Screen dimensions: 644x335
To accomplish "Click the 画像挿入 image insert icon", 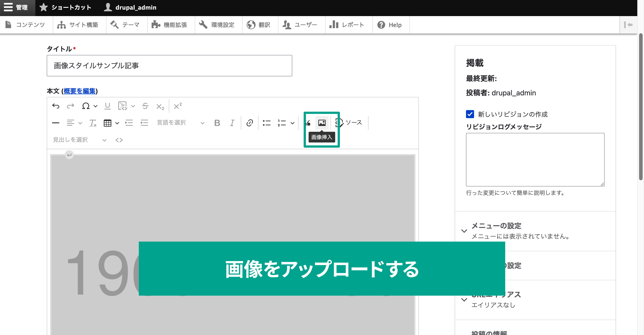I will tap(322, 123).
